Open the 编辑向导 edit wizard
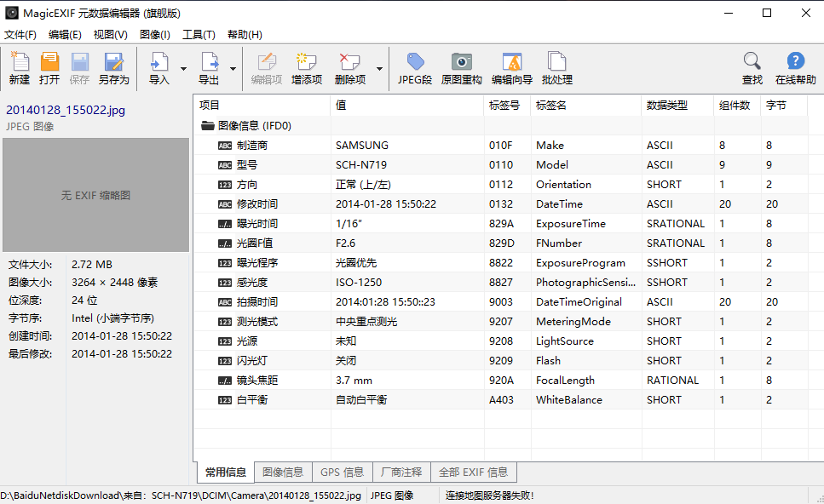Screen dimensions: 824x504 pyautogui.click(x=512, y=68)
